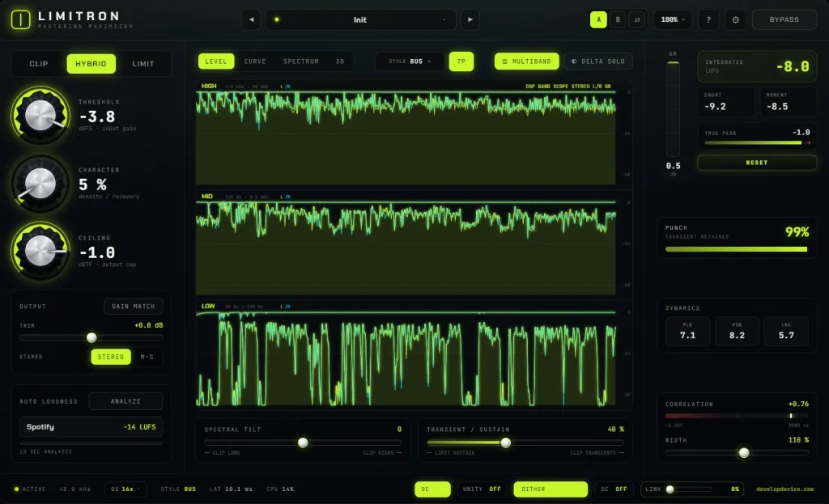Image resolution: width=829 pixels, height=504 pixels.
Task: Click the PLR 7.1 dynamics box
Action: (x=688, y=331)
